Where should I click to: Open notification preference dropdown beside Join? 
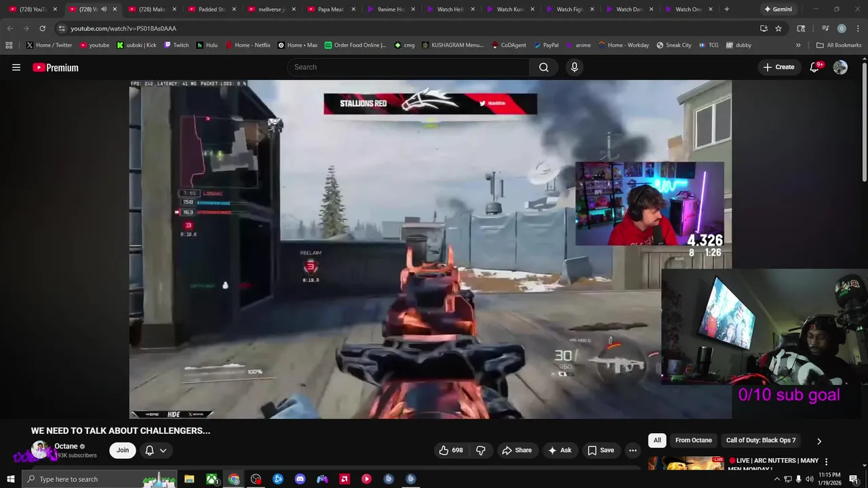tap(155, 450)
